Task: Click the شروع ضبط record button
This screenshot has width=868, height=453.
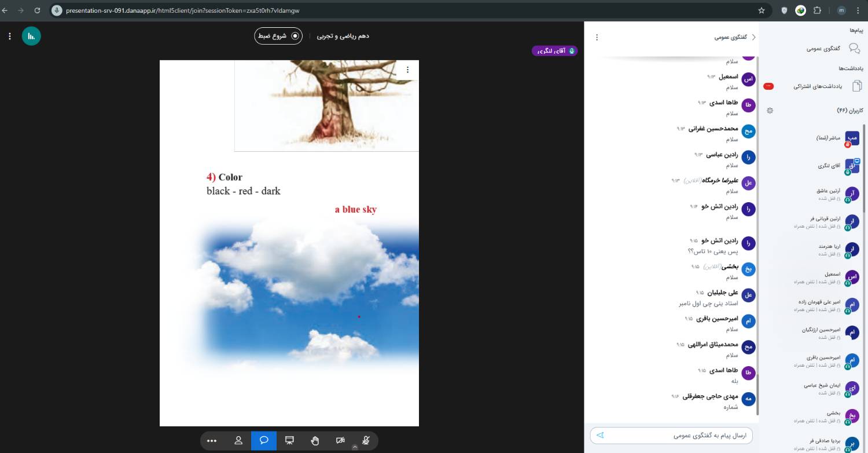Action: [x=278, y=36]
